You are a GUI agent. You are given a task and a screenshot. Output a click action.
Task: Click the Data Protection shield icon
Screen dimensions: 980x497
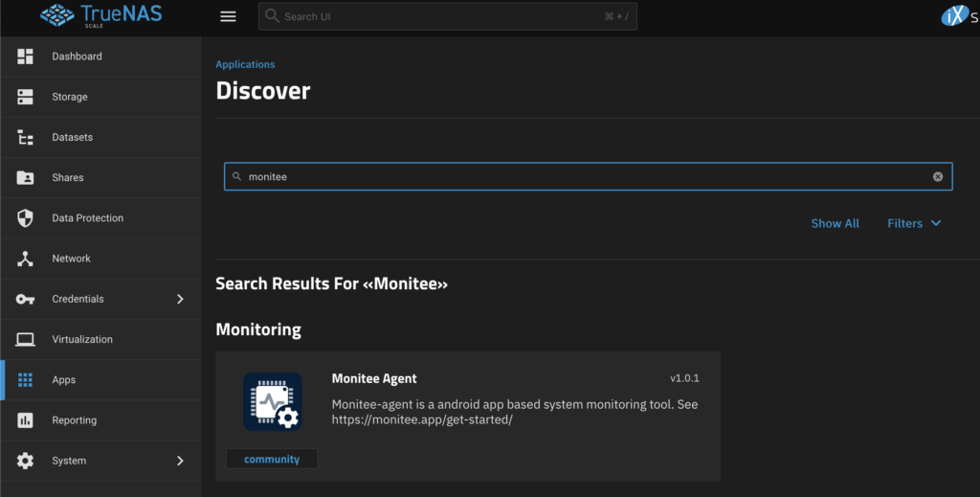(26, 218)
